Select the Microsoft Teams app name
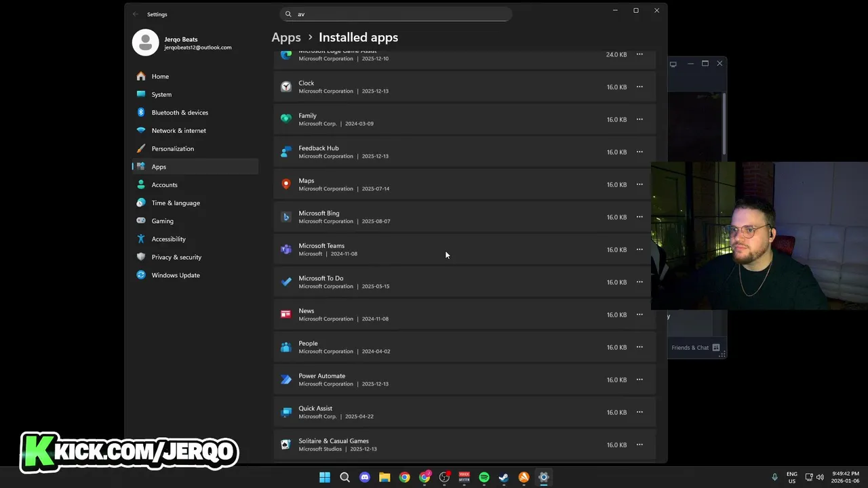 coord(321,245)
